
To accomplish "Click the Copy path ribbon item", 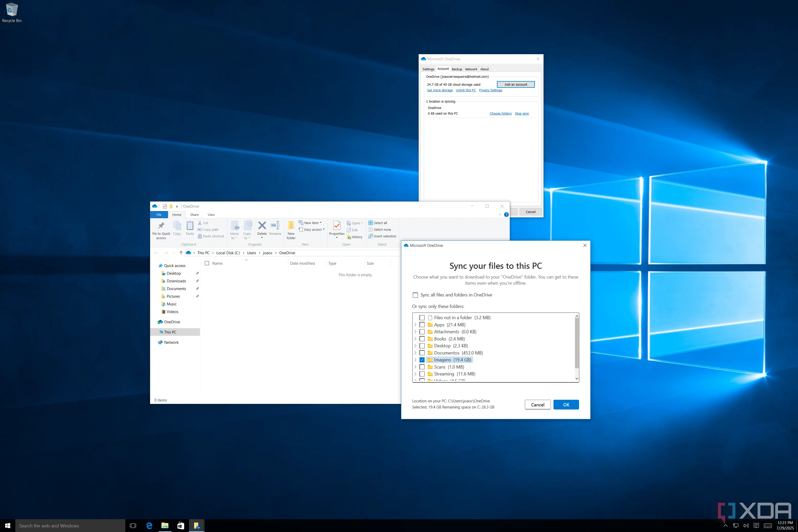I will pyautogui.click(x=208, y=230).
